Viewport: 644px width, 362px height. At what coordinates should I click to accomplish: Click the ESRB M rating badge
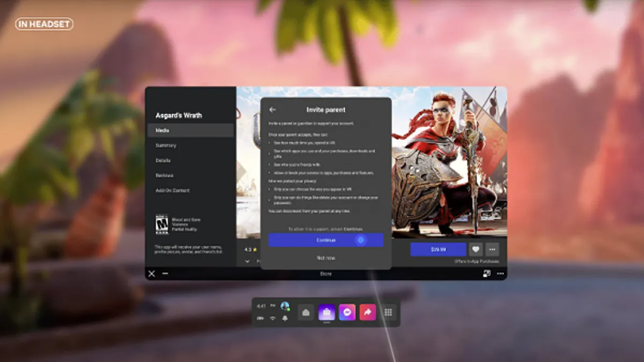click(162, 224)
